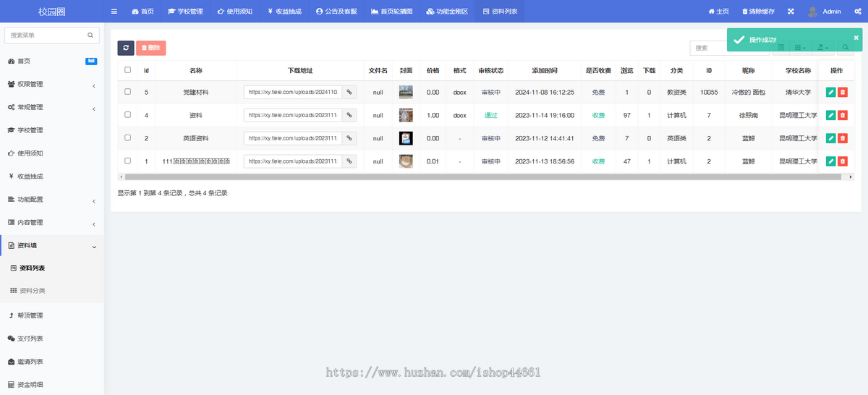
Task: Click the link icon in the 英语资料 row
Action: click(x=349, y=138)
